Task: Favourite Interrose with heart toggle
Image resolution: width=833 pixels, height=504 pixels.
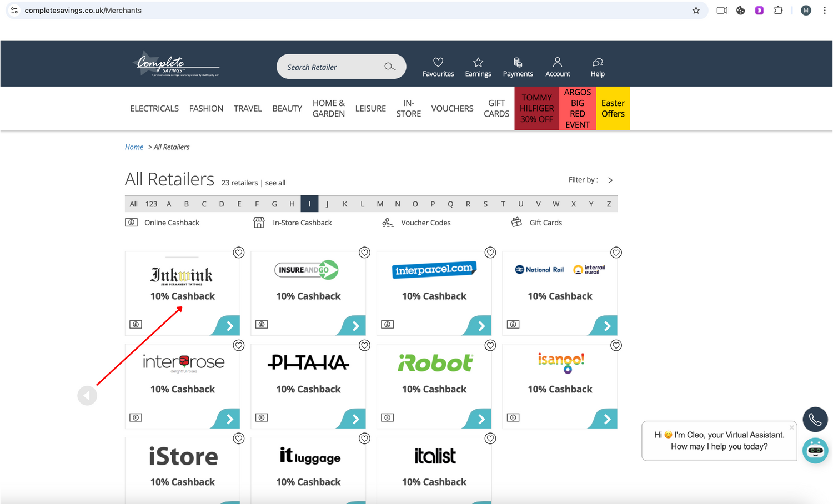Action: tap(239, 345)
